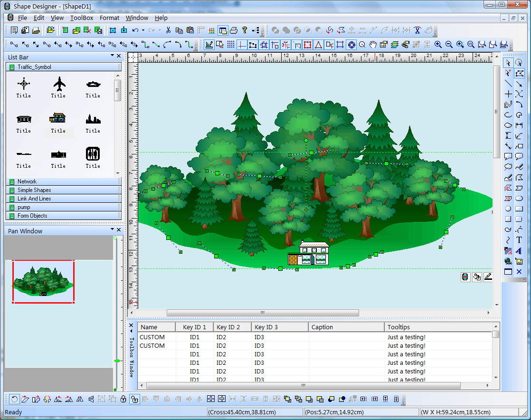Open the Print preview icon

(234, 30)
